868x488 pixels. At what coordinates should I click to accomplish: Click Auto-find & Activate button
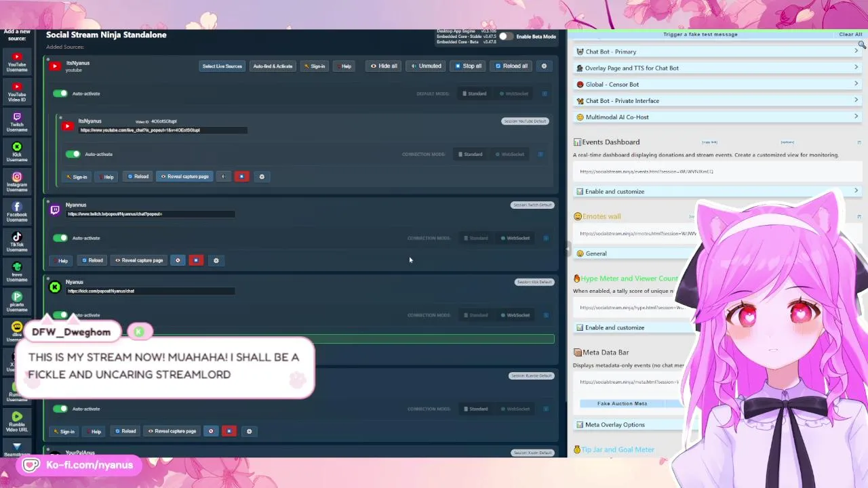click(x=273, y=66)
